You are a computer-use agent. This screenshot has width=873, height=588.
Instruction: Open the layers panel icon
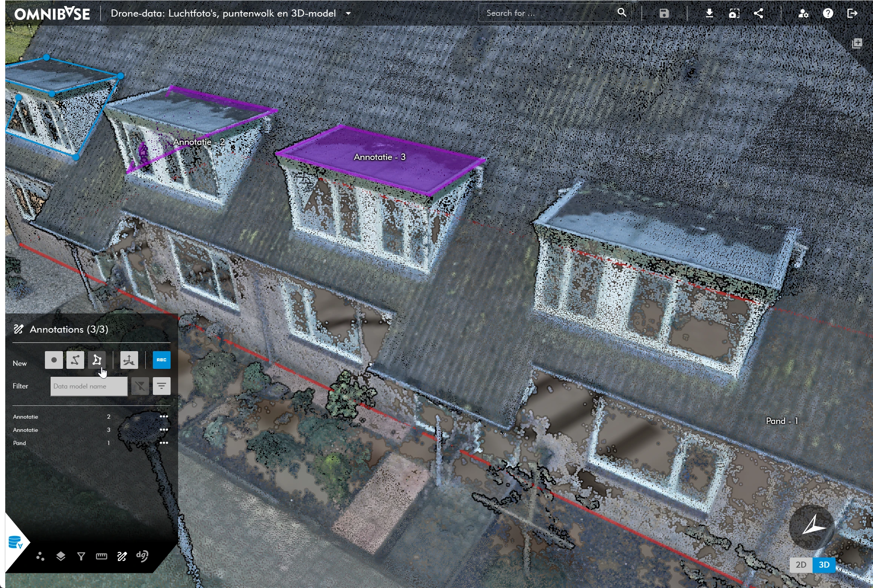click(x=61, y=556)
